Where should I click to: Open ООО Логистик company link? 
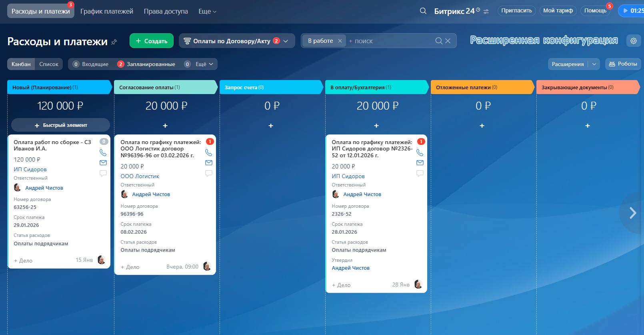point(140,176)
